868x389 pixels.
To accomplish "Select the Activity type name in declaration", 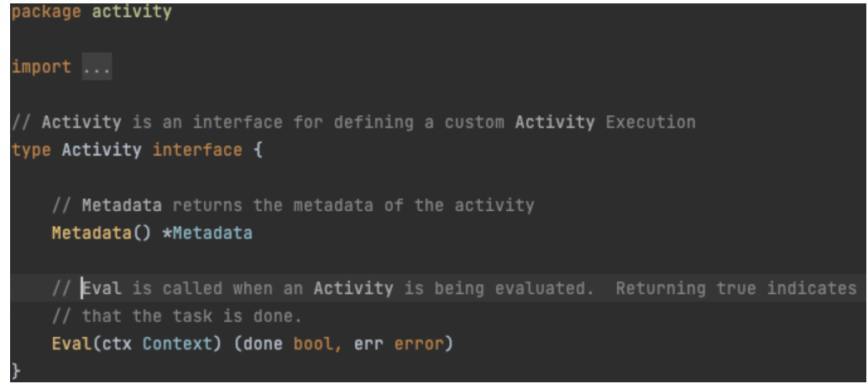I will (x=102, y=150).
